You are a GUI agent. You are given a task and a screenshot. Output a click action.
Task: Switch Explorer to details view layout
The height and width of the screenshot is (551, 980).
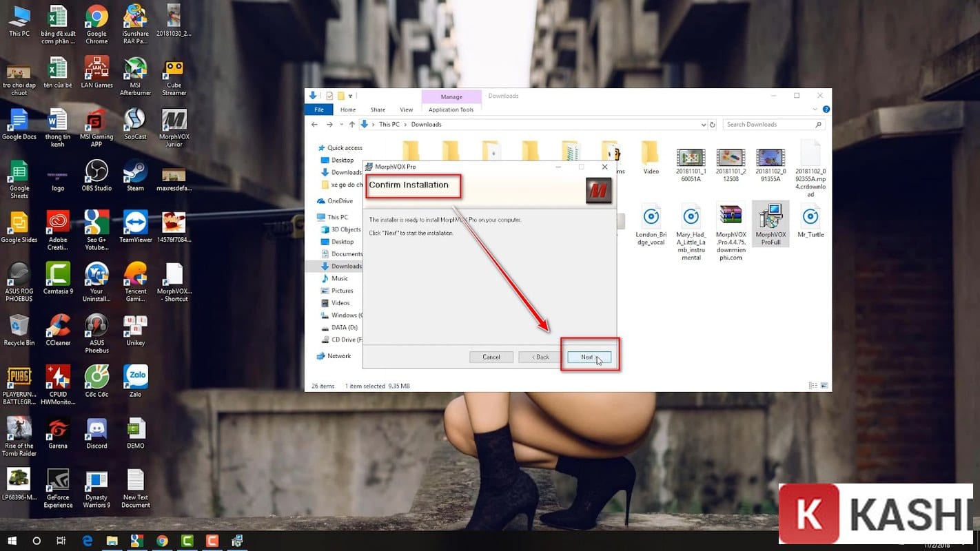815,386
